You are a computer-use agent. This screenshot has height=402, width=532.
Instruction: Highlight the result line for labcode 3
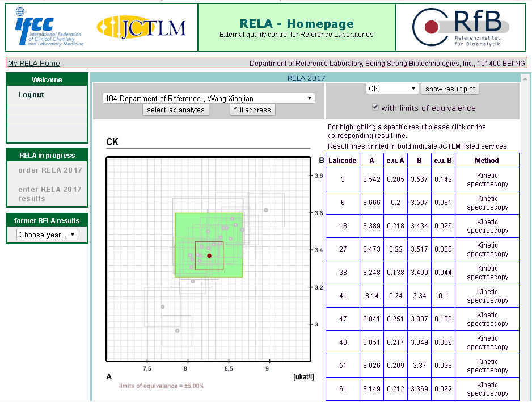(423, 179)
